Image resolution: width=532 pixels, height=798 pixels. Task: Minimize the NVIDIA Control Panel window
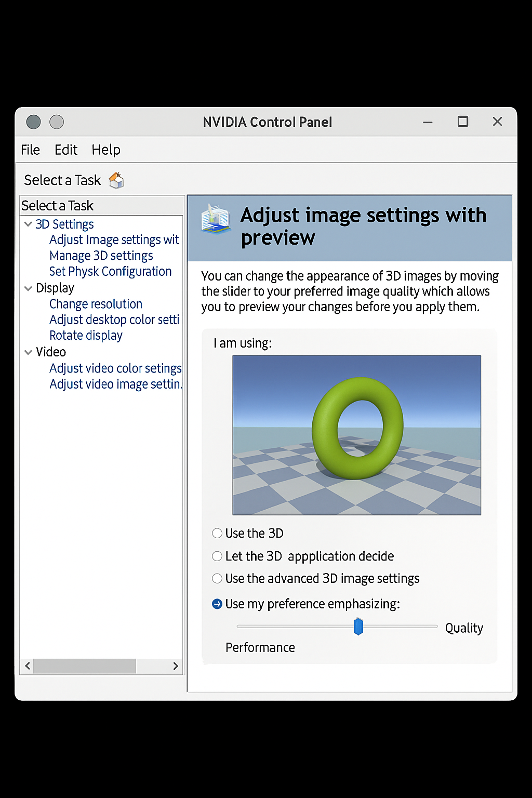coord(428,122)
